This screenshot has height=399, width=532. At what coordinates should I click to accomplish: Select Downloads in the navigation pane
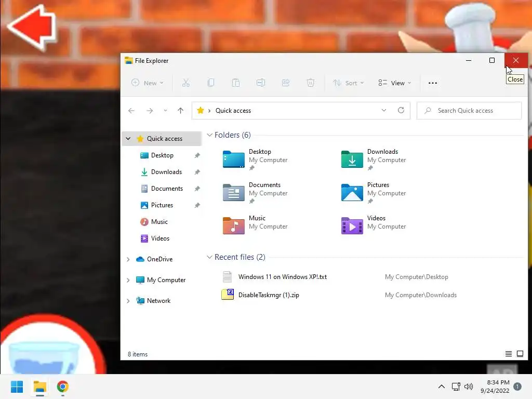pos(167,172)
